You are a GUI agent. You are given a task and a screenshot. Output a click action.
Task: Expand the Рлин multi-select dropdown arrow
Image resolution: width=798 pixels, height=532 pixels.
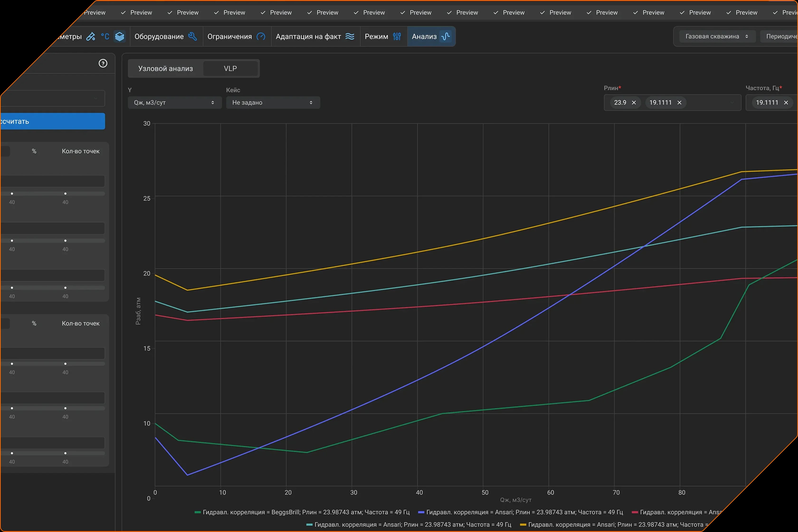pyautogui.click(x=732, y=103)
